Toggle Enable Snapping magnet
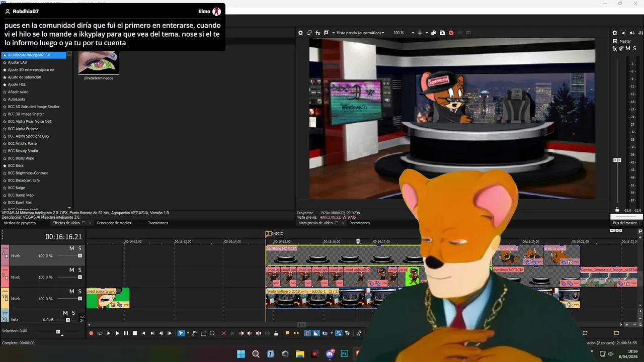The width and height of the screenshot is (644, 362). [x=307, y=333]
